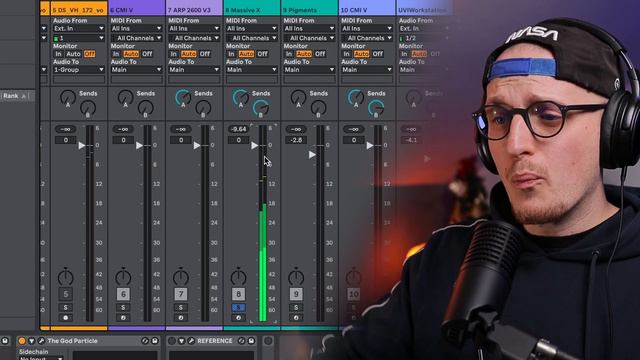Screen dimensions: 640x360
Task: Click pan knob on track 5
Action: point(66,278)
